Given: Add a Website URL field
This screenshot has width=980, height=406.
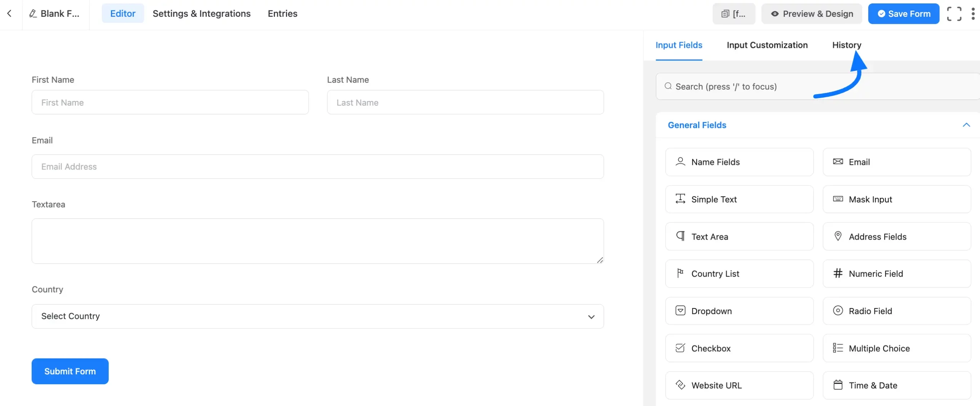Looking at the screenshot, I should [x=739, y=385].
